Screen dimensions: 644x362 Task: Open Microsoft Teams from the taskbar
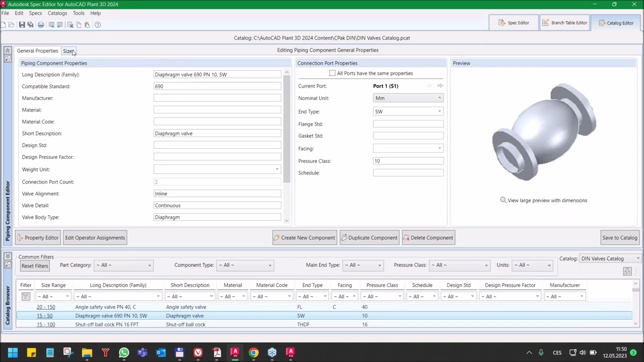[142, 352]
